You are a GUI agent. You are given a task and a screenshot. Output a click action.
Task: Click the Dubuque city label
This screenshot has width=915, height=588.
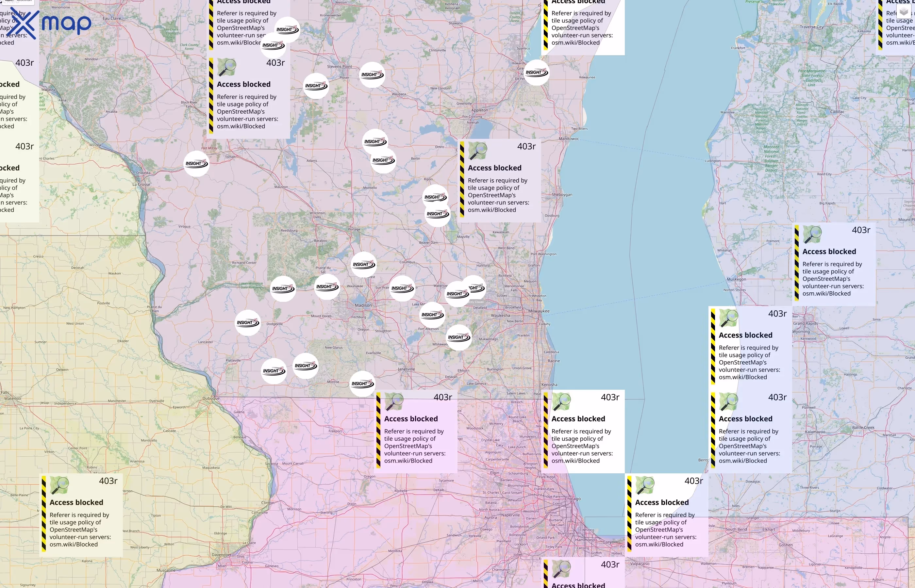tap(211, 399)
